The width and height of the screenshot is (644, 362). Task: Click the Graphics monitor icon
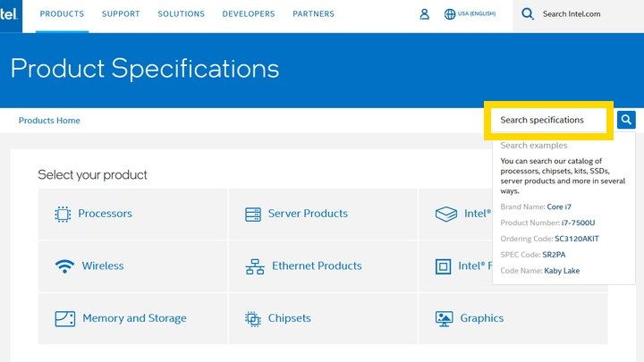coord(444,318)
